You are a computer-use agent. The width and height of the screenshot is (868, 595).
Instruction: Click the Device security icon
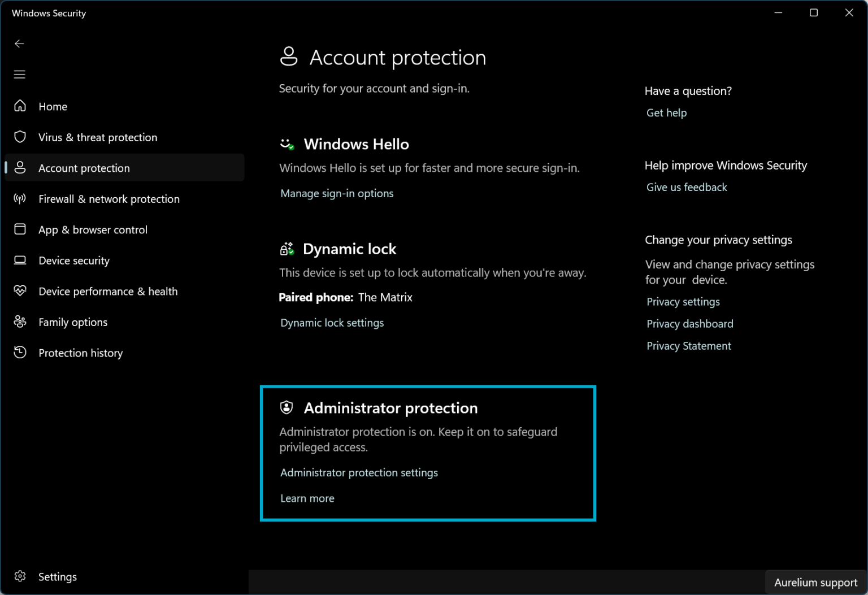(20, 260)
